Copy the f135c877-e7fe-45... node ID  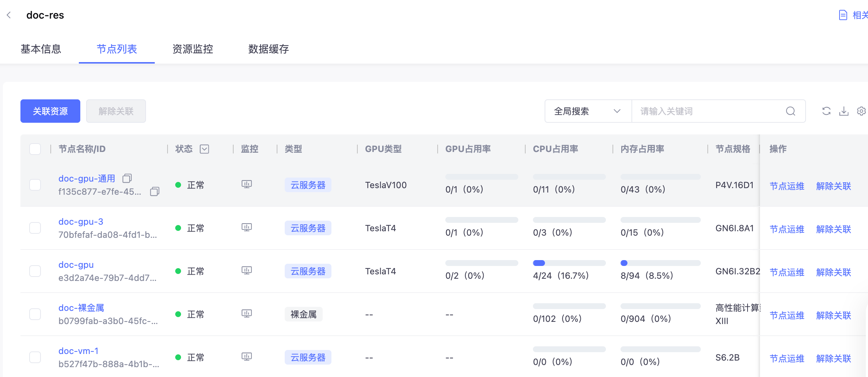coord(155,191)
